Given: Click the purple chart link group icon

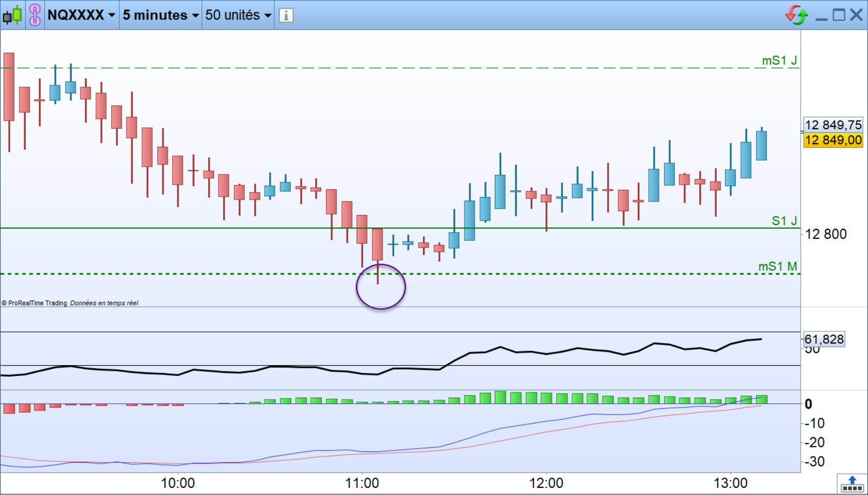Looking at the screenshot, I should [35, 15].
